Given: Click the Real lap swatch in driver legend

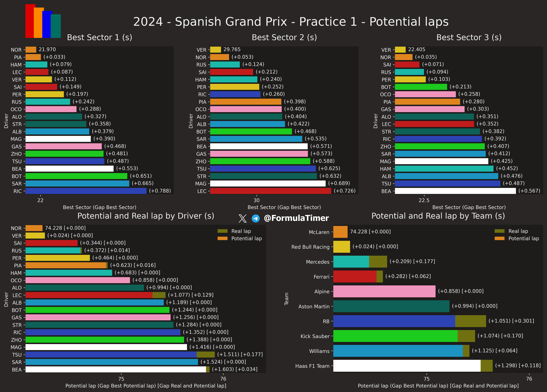Looking at the screenshot, I should tap(222, 231).
